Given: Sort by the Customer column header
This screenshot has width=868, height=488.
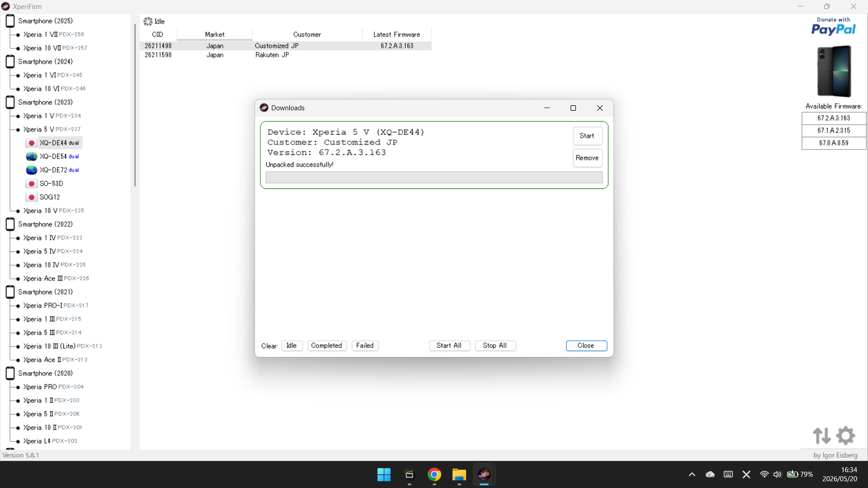Looking at the screenshot, I should coord(307,34).
